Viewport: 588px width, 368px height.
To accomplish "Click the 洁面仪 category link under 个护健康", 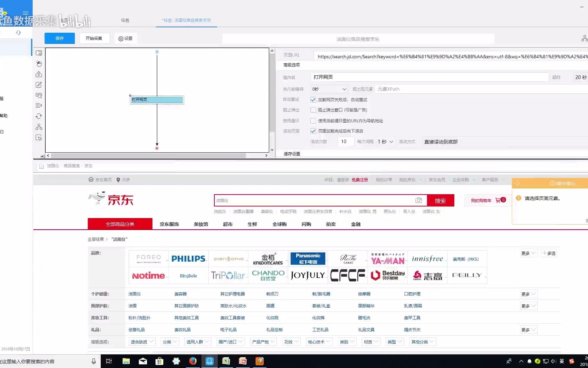I will point(134,294).
